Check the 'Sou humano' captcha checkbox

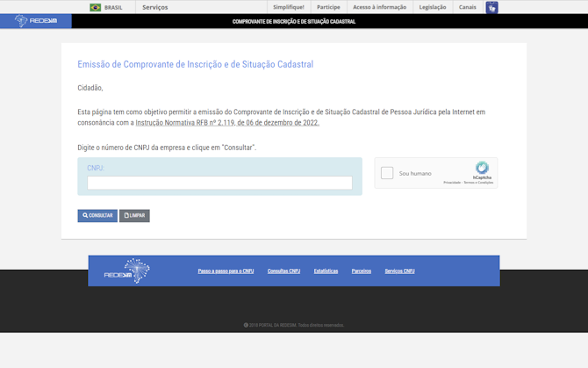(x=387, y=173)
